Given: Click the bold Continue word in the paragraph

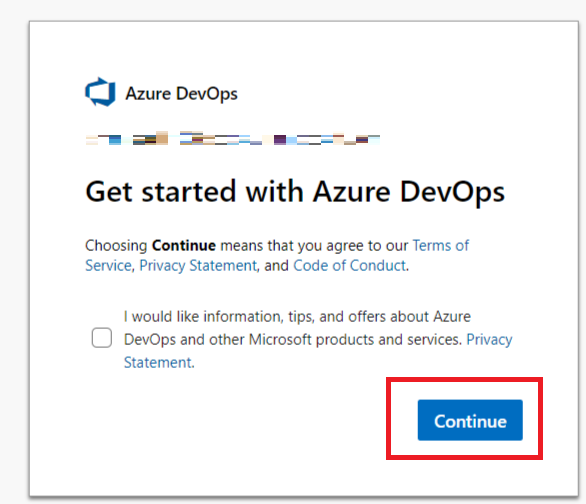Looking at the screenshot, I should point(184,245).
